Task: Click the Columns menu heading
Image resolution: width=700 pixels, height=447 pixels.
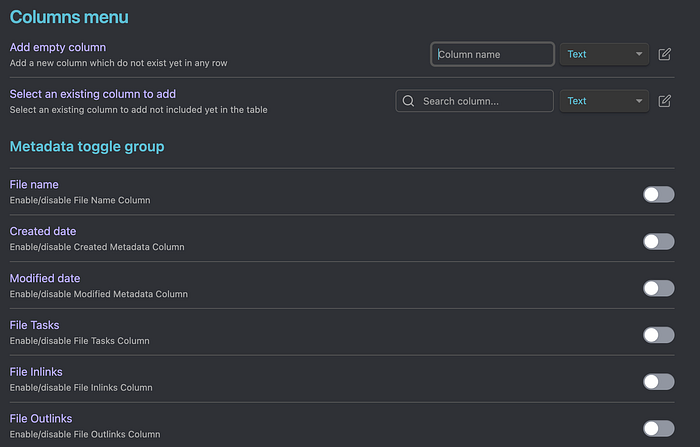Action: [69, 17]
